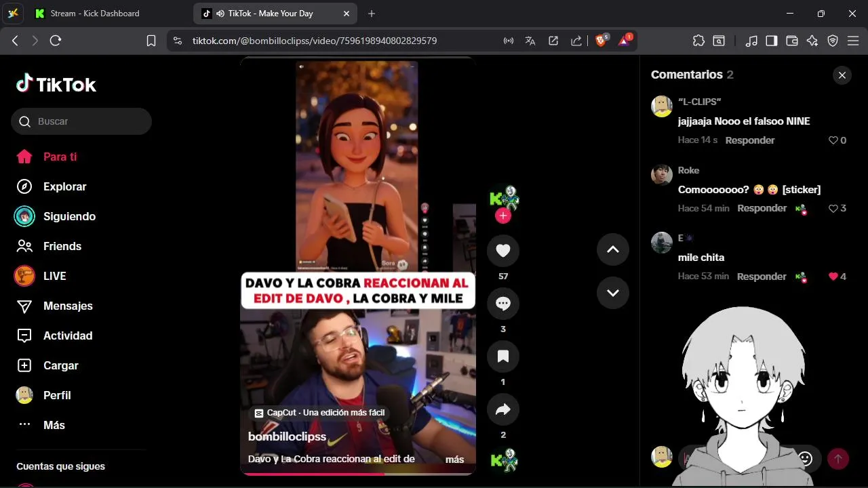
Task: Go to the next video with the down chevron
Action: tap(613, 293)
